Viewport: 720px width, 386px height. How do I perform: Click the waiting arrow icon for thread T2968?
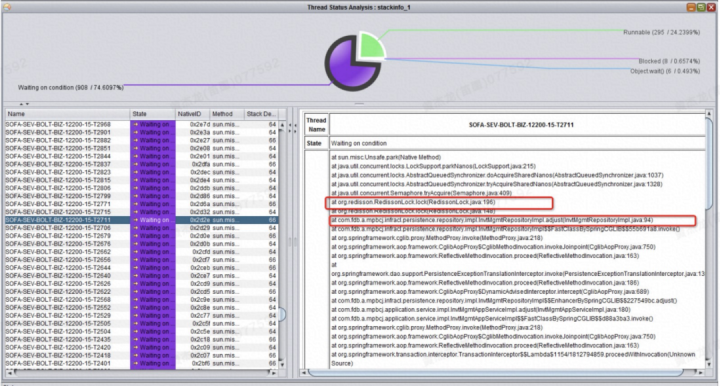coord(135,124)
